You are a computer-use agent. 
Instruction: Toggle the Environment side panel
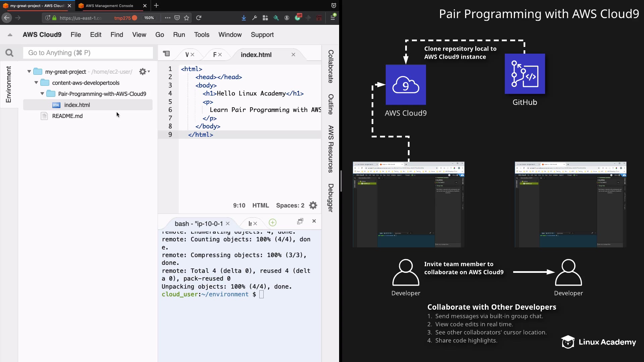(x=8, y=84)
